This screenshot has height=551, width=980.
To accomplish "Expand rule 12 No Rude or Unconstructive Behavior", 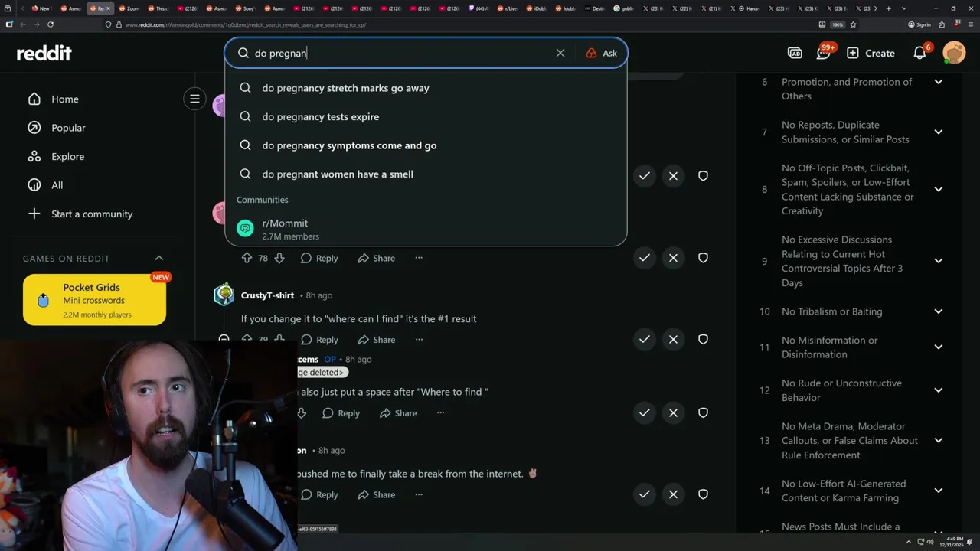I will [939, 390].
